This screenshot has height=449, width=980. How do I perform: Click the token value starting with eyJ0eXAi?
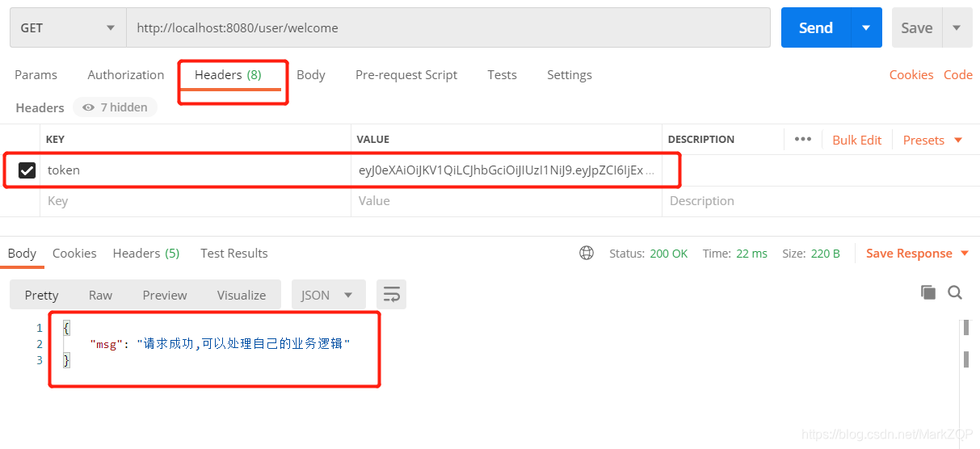click(507, 170)
